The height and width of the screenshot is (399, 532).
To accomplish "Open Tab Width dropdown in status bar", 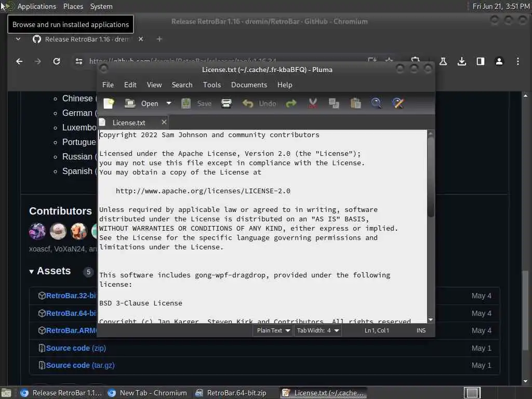I will 318,330.
